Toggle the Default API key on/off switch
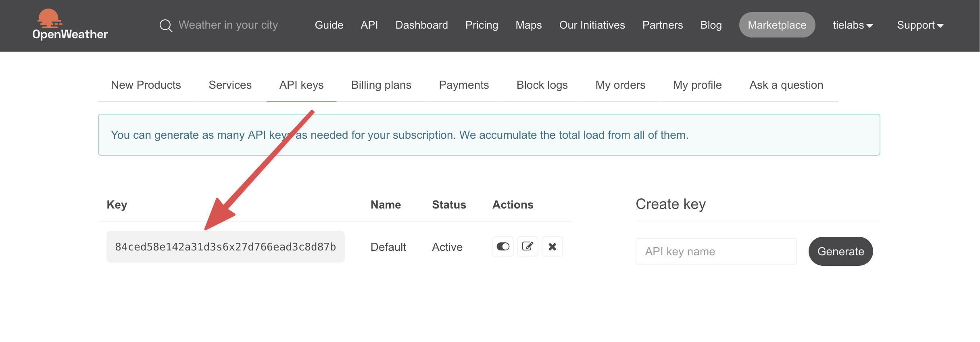This screenshot has height=342, width=980. click(503, 246)
